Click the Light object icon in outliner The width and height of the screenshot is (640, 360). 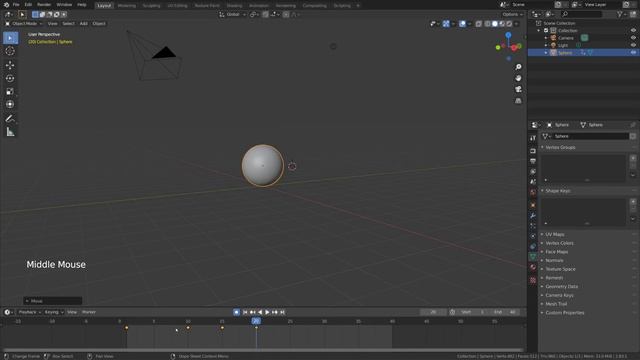(553, 45)
